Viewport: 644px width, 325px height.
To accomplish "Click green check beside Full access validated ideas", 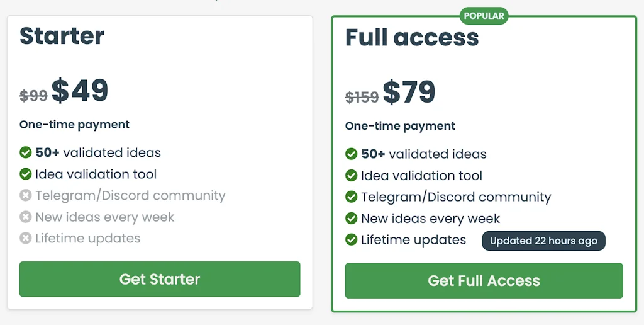I will [352, 154].
